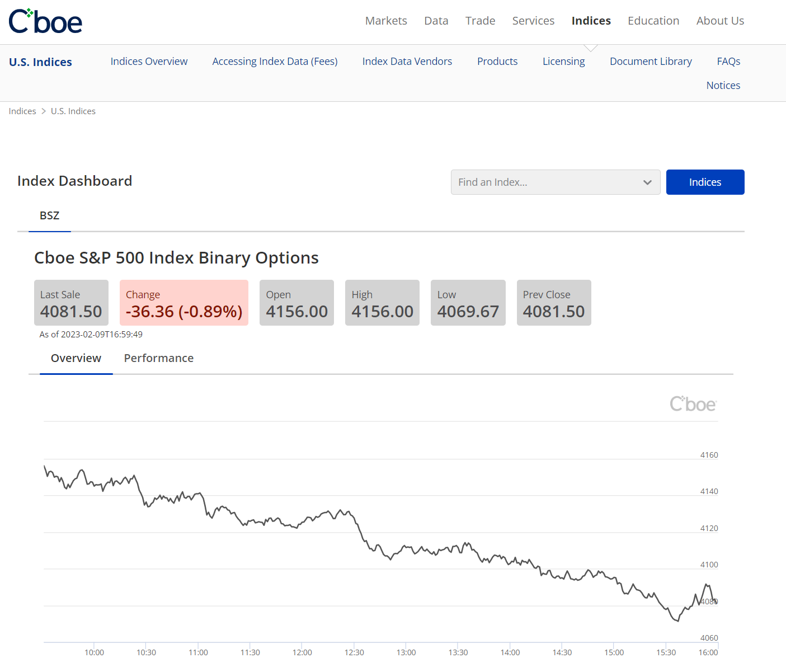Click the As of 2023-02-09T16:59:49 timestamp

pos(91,335)
